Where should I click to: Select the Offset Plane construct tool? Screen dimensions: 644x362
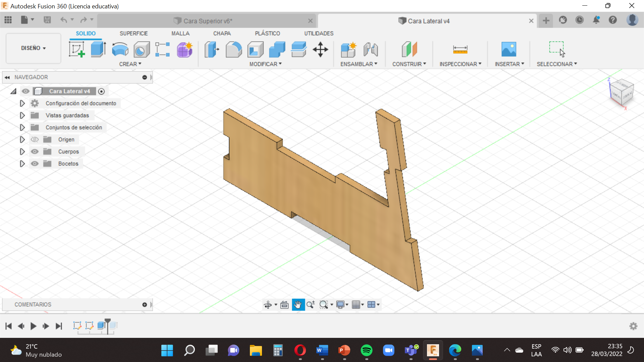[409, 50]
